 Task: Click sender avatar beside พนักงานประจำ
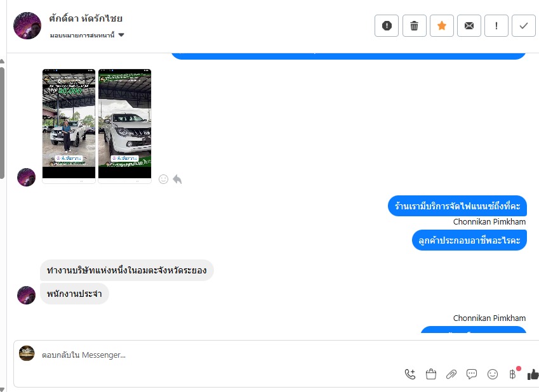click(x=27, y=295)
